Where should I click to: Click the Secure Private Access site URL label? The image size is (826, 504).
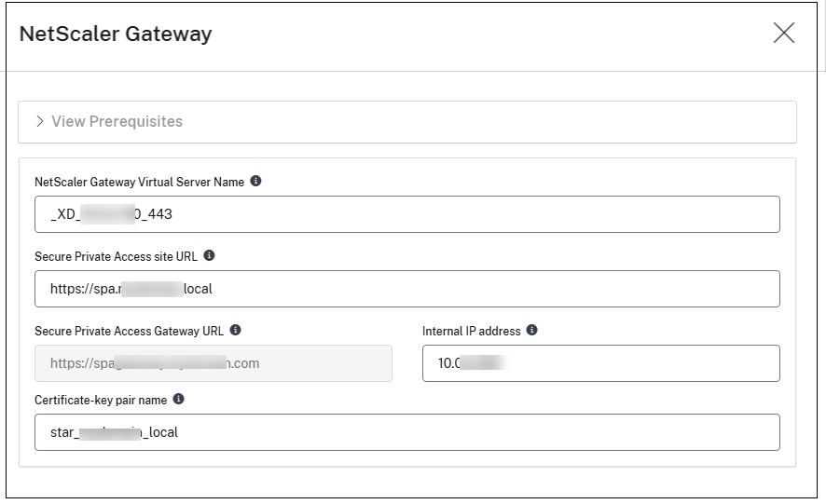pyautogui.click(x=116, y=256)
